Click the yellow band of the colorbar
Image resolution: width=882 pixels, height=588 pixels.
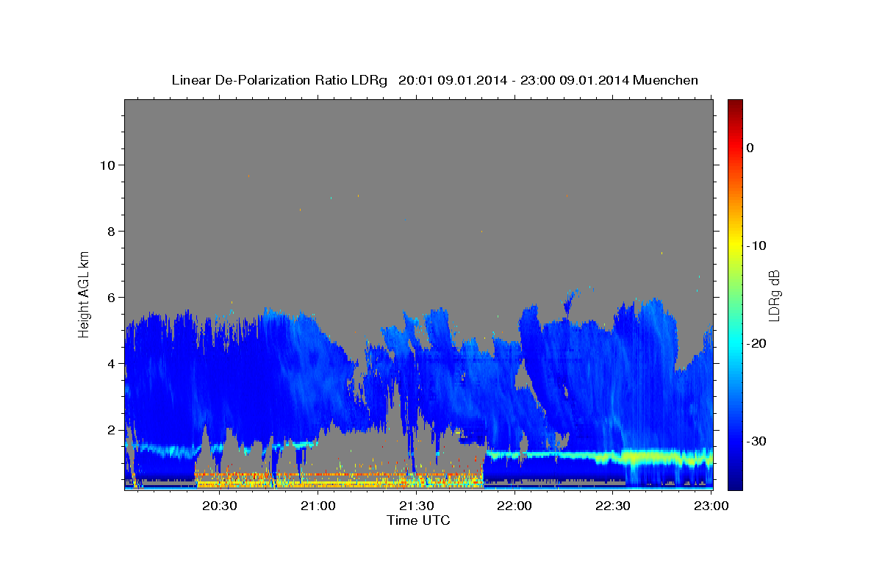point(734,243)
